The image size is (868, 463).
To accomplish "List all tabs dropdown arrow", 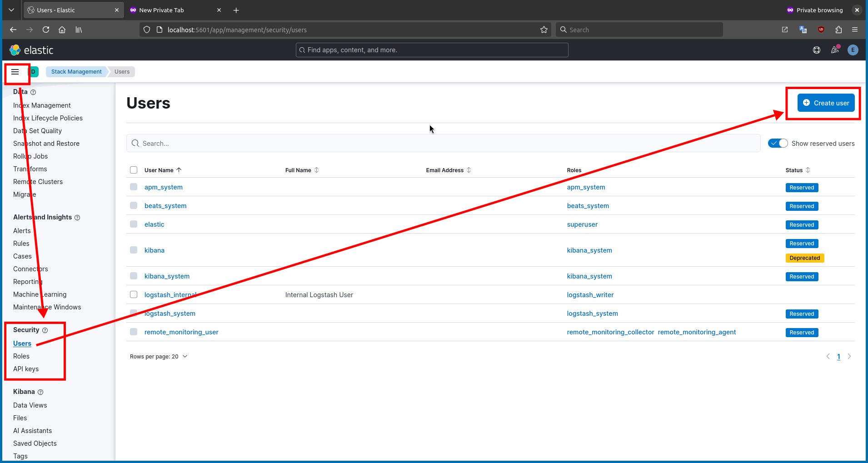I will [x=11, y=10].
